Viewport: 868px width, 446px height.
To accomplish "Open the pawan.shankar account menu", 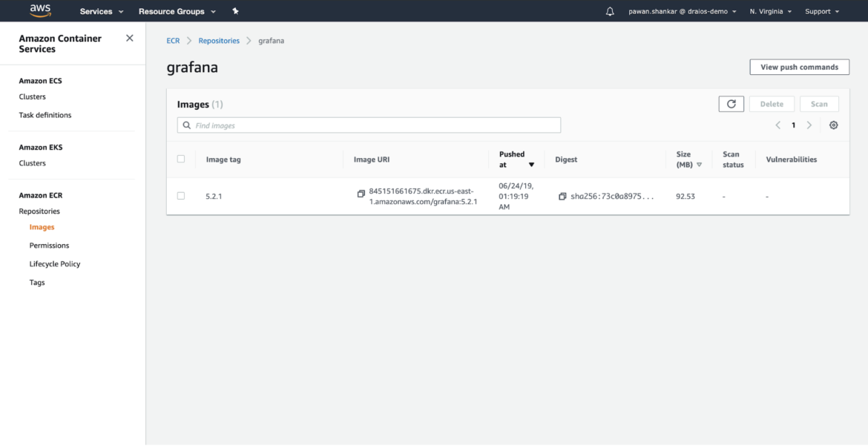I will [683, 11].
